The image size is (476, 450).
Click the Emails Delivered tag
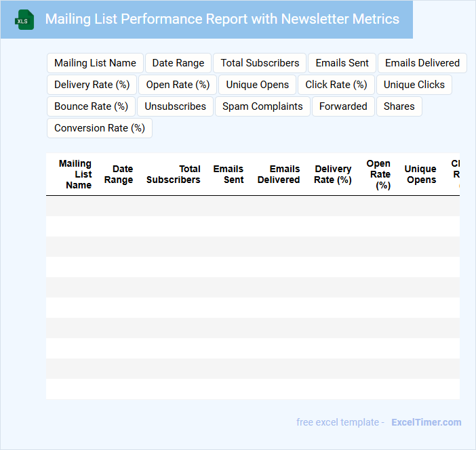point(422,63)
